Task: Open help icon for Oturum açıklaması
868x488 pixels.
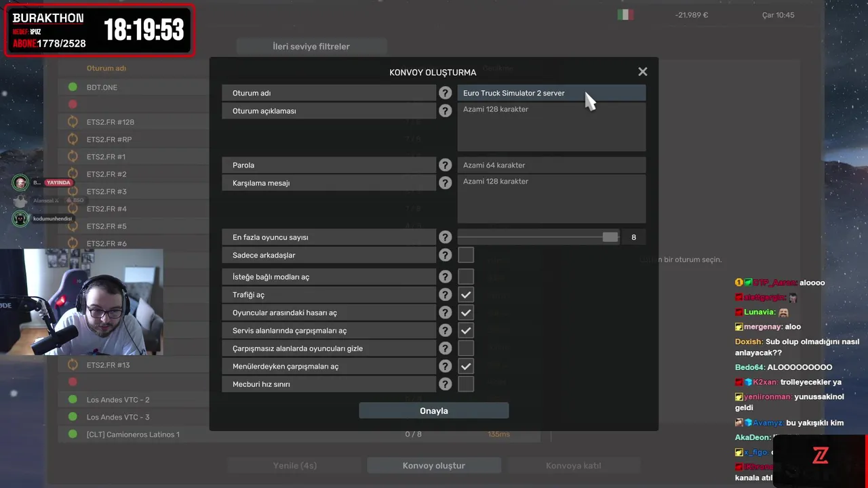Action: pos(445,110)
